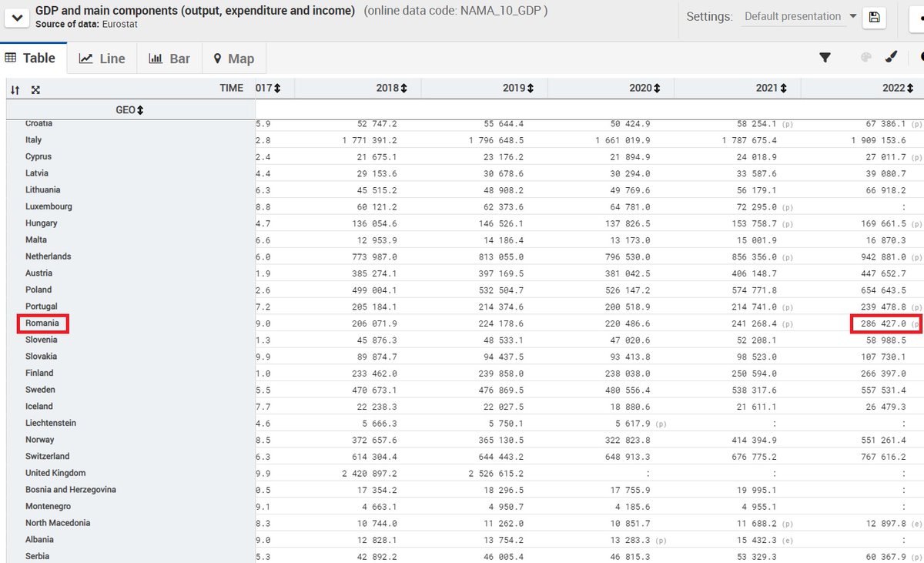Click Liechtenstein's 2020 value 5 617.9

tap(632, 424)
